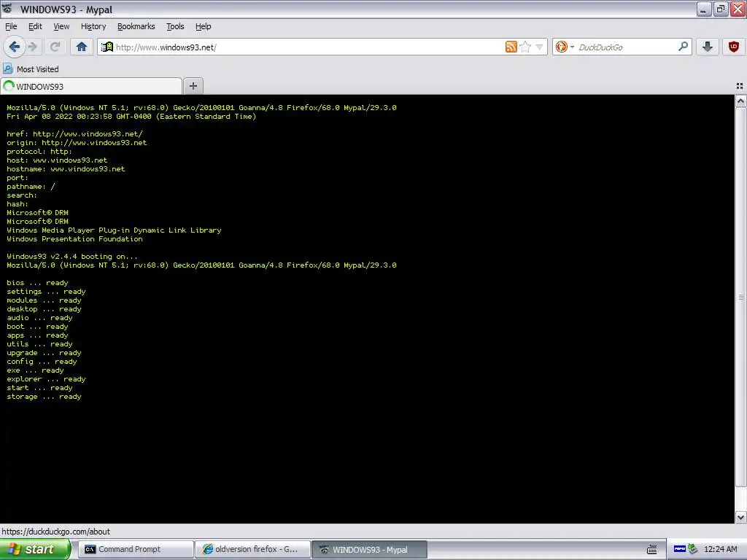Show all tabs grid icon
This screenshot has height=560, width=747.
[740, 86]
